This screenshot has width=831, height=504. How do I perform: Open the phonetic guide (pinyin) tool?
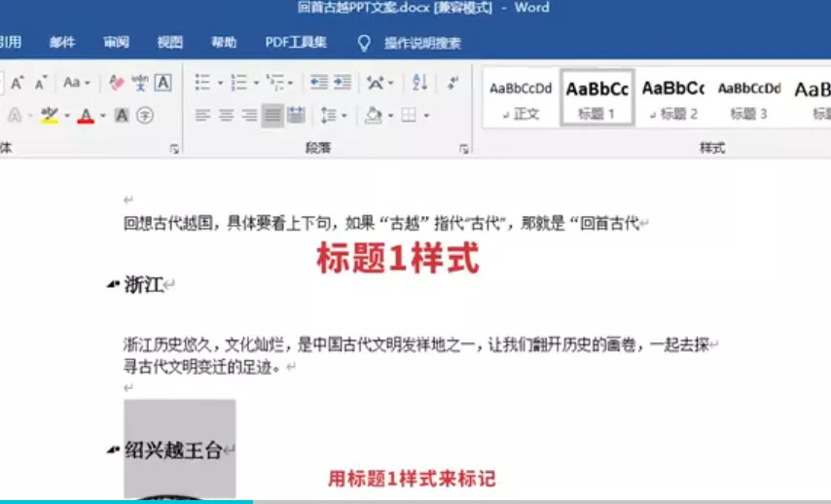point(140,83)
